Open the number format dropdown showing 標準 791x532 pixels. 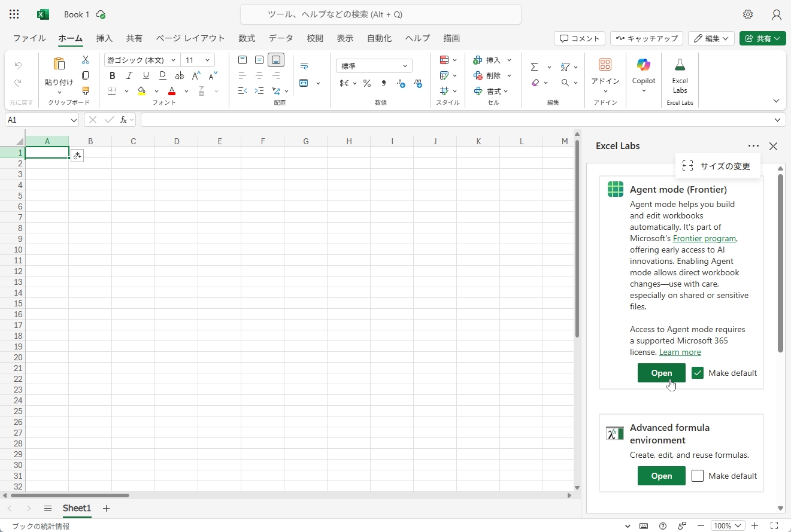pyautogui.click(x=374, y=66)
